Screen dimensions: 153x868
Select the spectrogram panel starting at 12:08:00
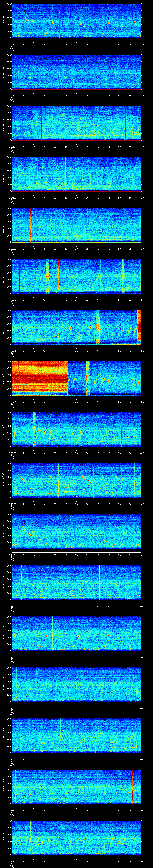point(76,378)
